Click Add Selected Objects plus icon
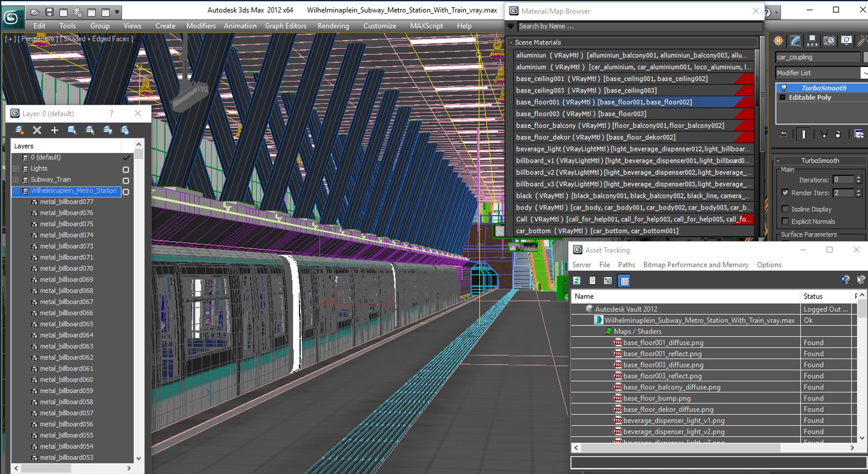Image resolution: width=868 pixels, height=474 pixels. [x=55, y=130]
